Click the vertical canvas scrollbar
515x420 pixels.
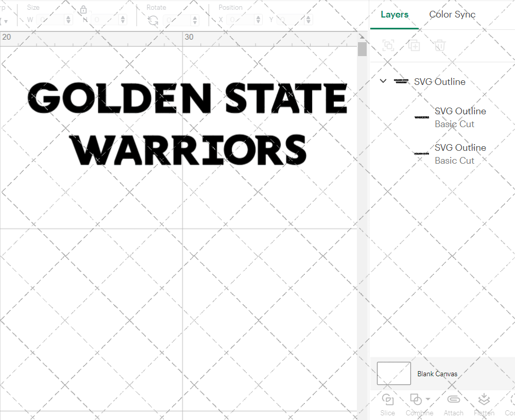coord(362,49)
